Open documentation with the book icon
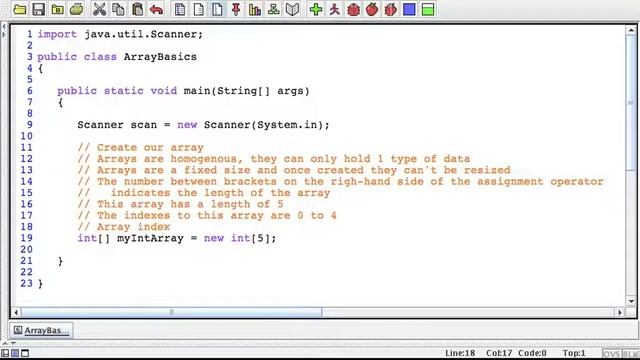 click(x=292, y=9)
